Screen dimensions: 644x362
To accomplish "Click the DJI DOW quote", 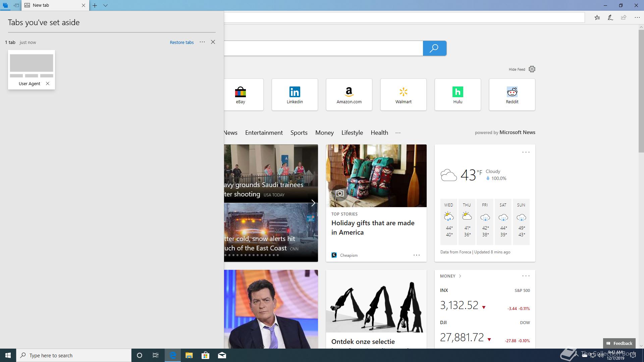I will click(x=485, y=332).
